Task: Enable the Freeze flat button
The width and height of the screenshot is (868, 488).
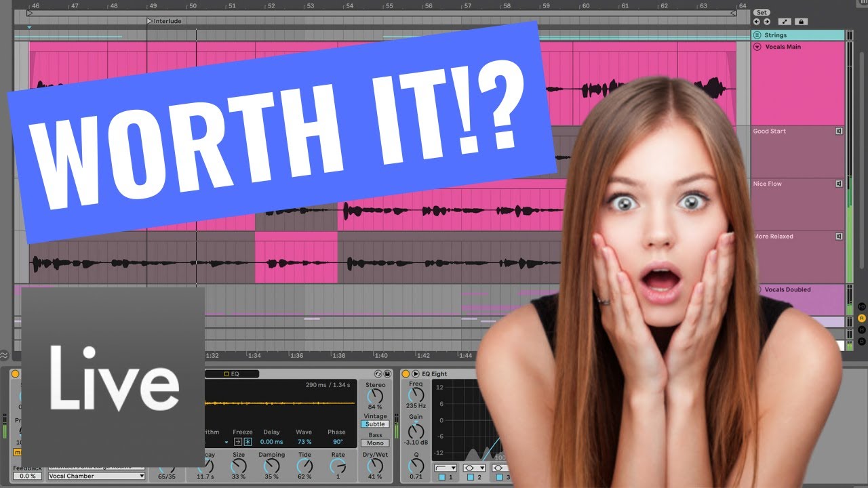Action: click(237, 442)
